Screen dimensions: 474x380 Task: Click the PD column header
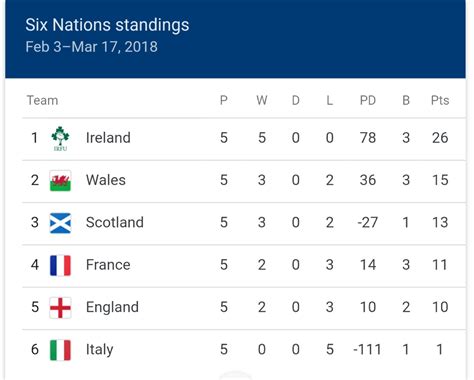(368, 100)
